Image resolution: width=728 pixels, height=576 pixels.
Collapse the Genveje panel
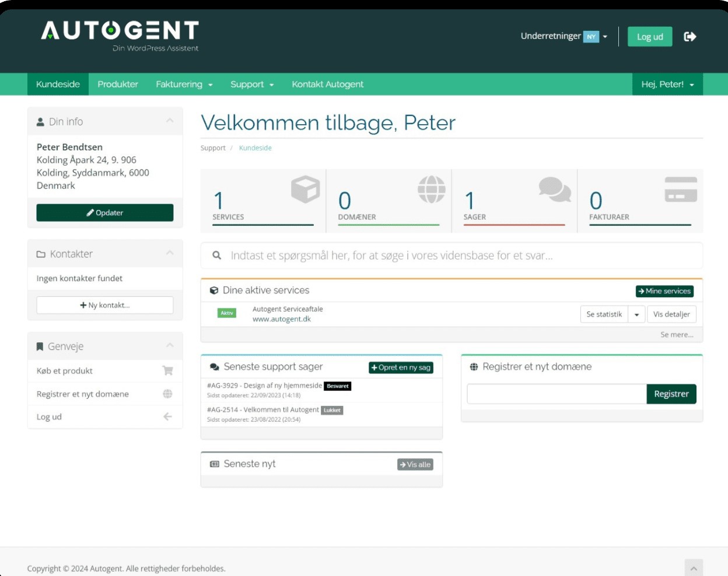tap(170, 345)
